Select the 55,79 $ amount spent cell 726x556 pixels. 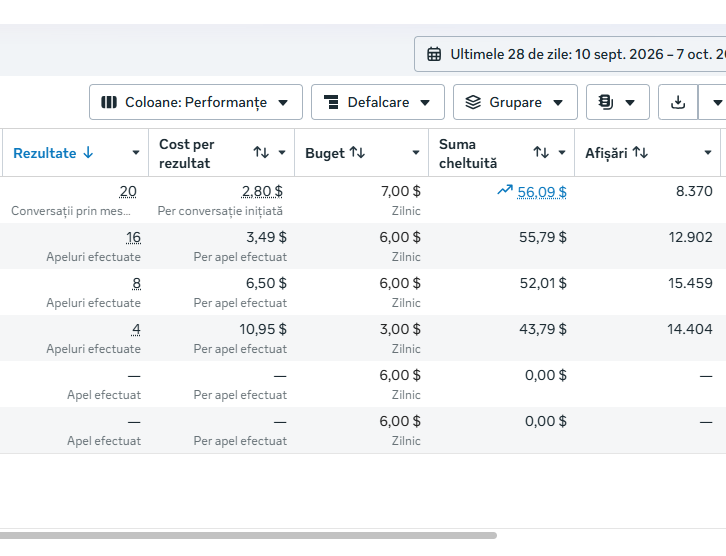543,237
